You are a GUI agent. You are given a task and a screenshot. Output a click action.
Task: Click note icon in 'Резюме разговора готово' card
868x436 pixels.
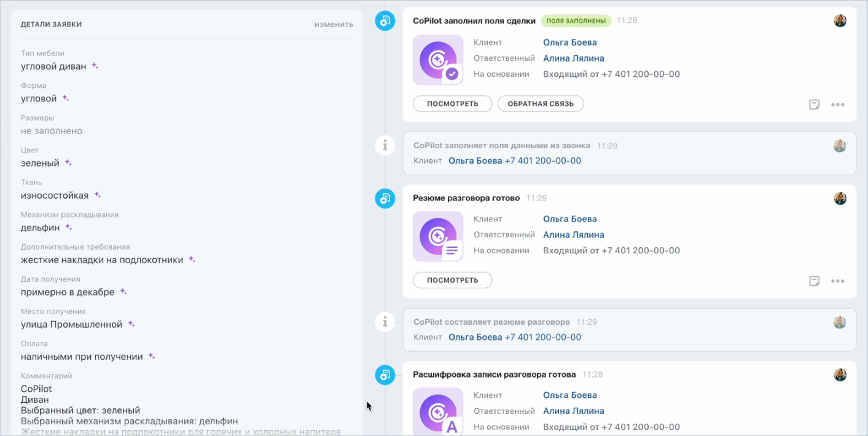tap(815, 281)
